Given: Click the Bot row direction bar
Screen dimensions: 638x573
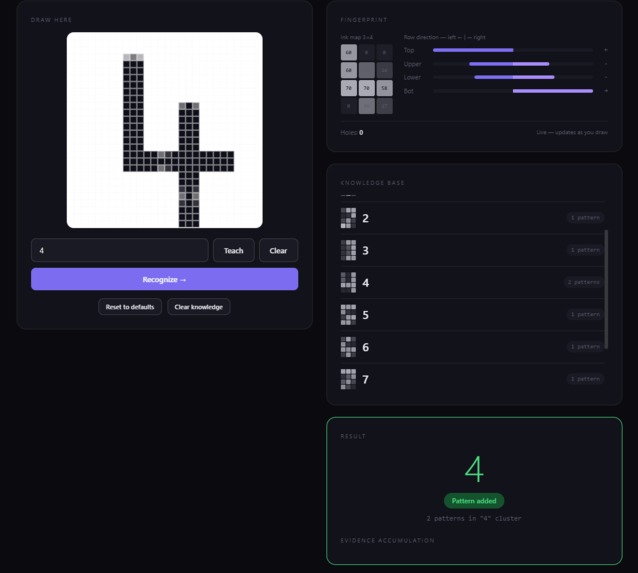Looking at the screenshot, I should tap(513, 91).
